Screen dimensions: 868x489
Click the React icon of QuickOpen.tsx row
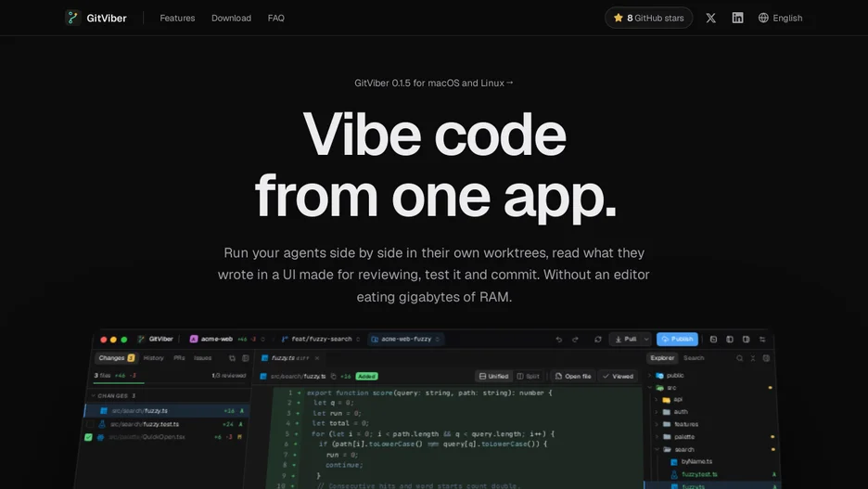[101, 437]
